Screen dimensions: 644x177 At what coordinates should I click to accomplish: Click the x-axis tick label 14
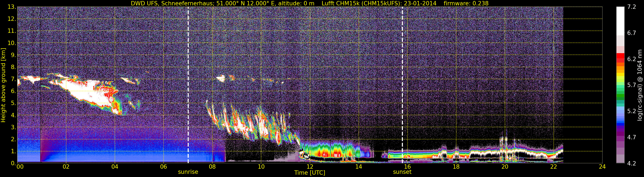(358, 167)
